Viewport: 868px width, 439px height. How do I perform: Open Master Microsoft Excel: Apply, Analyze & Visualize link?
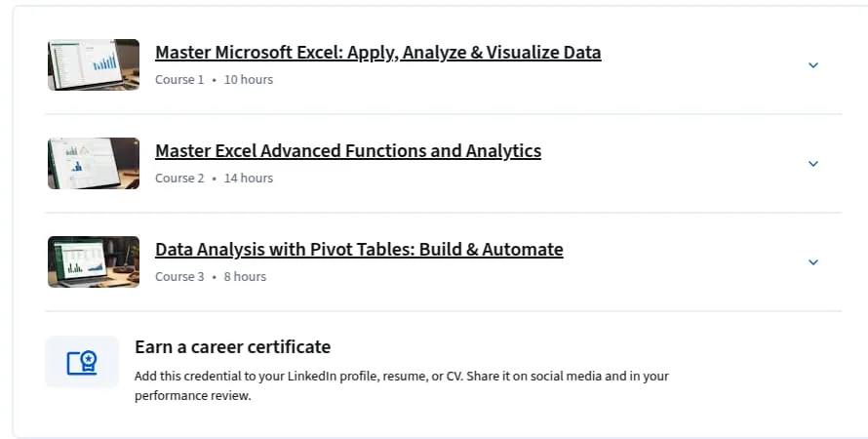[378, 52]
